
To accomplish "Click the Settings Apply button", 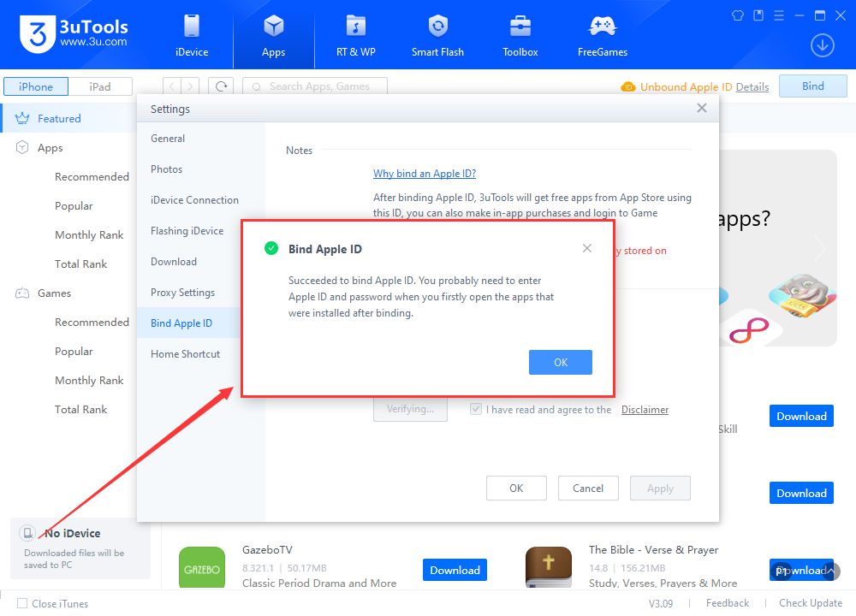I will (x=660, y=489).
